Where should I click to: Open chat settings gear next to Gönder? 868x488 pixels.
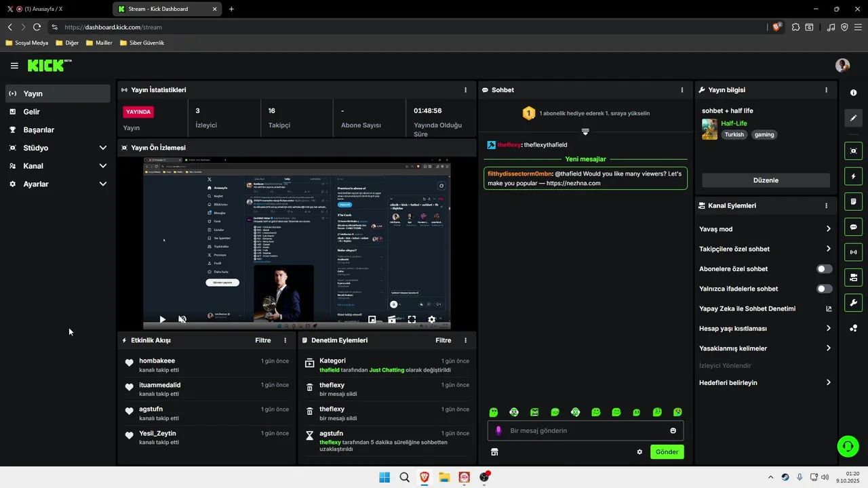639,452
